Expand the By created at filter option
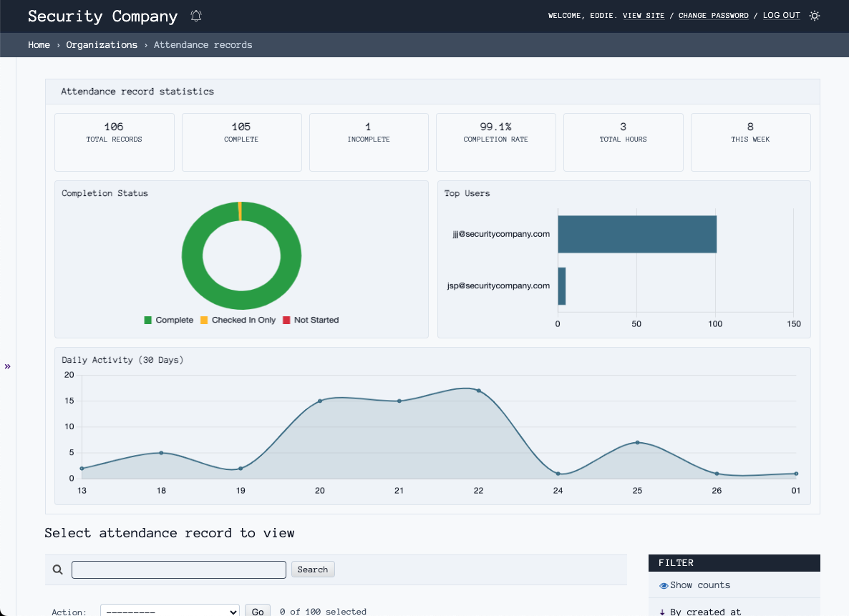The height and width of the screenshot is (616, 849). click(x=704, y=610)
